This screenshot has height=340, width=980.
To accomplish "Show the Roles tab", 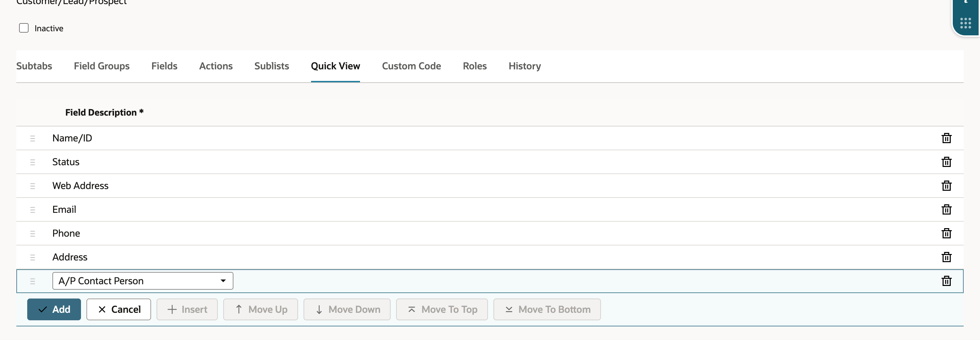I will (475, 66).
